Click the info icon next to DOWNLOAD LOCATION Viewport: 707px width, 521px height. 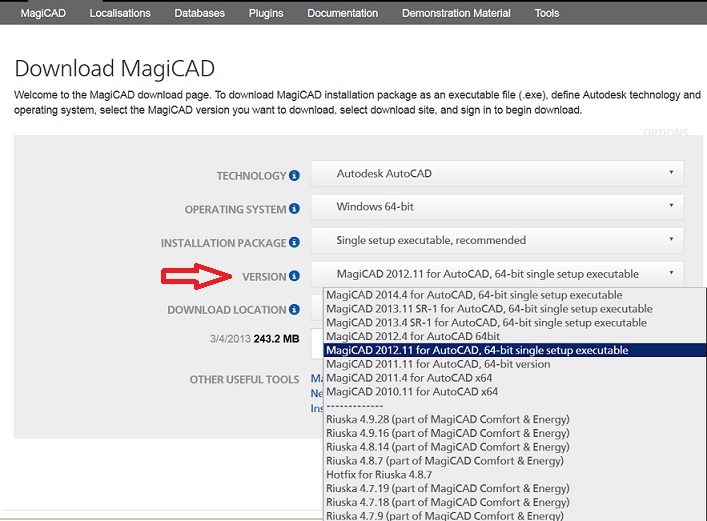pyautogui.click(x=294, y=309)
